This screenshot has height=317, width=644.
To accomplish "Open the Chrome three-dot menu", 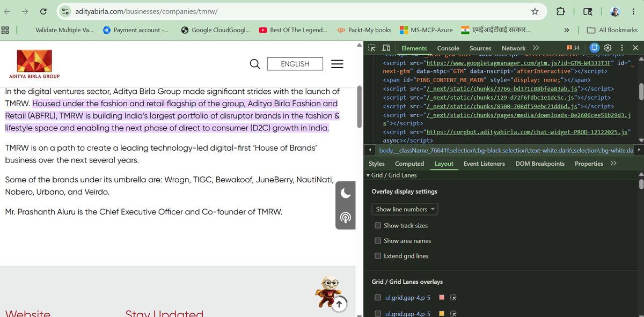I will coord(634,11).
